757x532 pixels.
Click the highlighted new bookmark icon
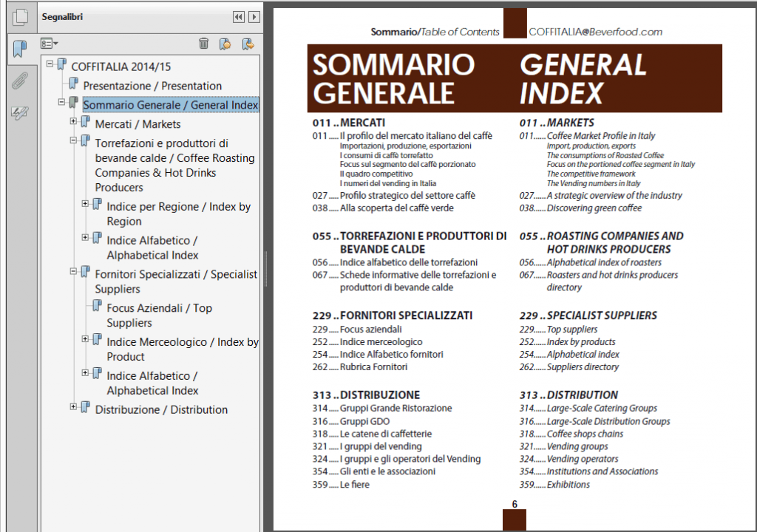tap(248, 43)
